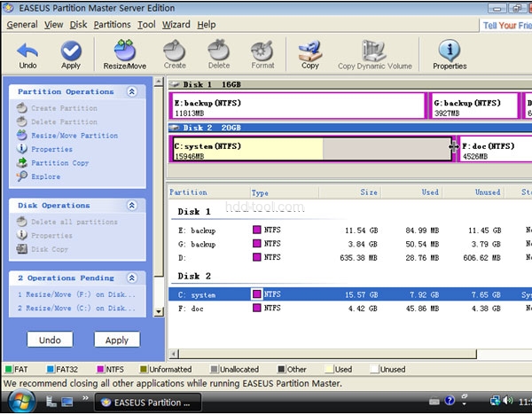Select F: doc row in partition list
The image size is (532, 415).
coord(350,308)
